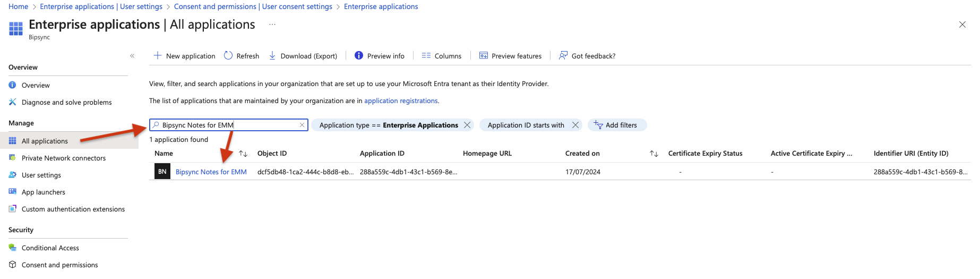Click the Refresh circular arrow icon
The width and height of the screenshot is (980, 279).
(x=228, y=55)
